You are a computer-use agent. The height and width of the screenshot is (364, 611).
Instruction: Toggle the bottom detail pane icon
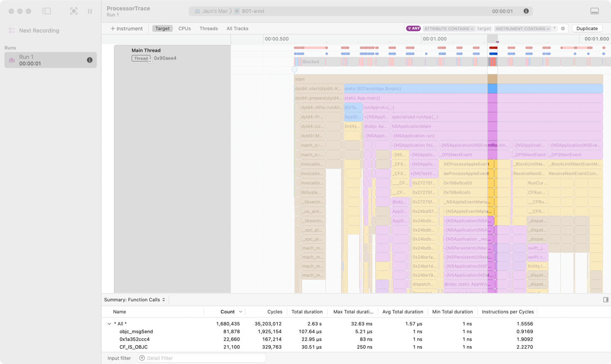594,11
